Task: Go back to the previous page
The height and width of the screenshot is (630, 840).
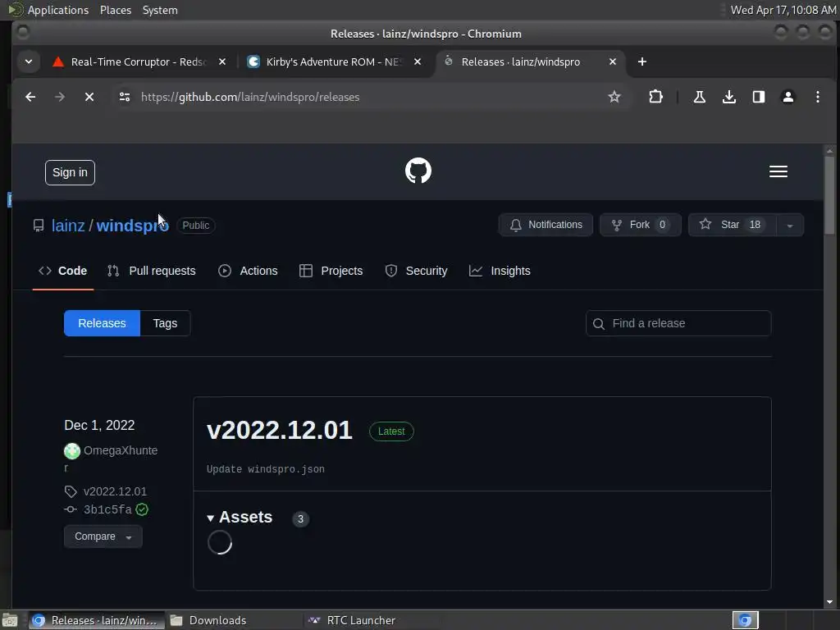Action: point(30,97)
